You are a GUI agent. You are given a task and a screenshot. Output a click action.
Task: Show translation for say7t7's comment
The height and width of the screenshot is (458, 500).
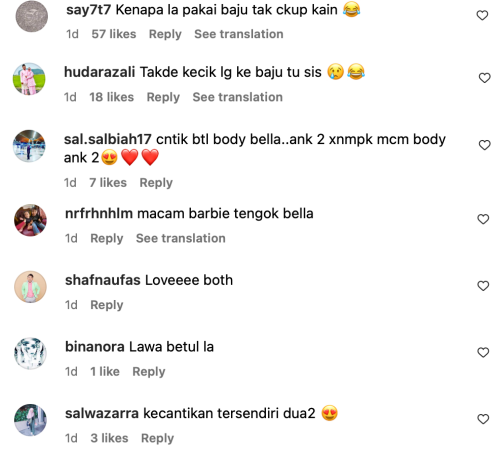coord(239,34)
